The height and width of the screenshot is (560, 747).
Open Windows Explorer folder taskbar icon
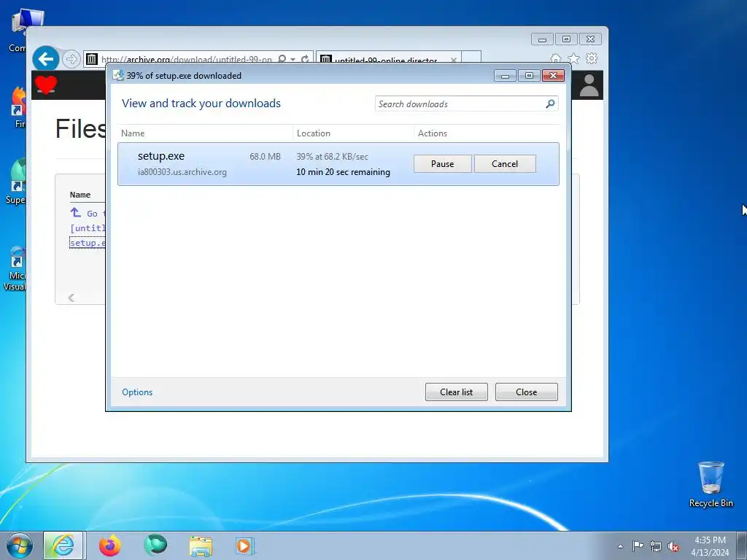click(201, 546)
